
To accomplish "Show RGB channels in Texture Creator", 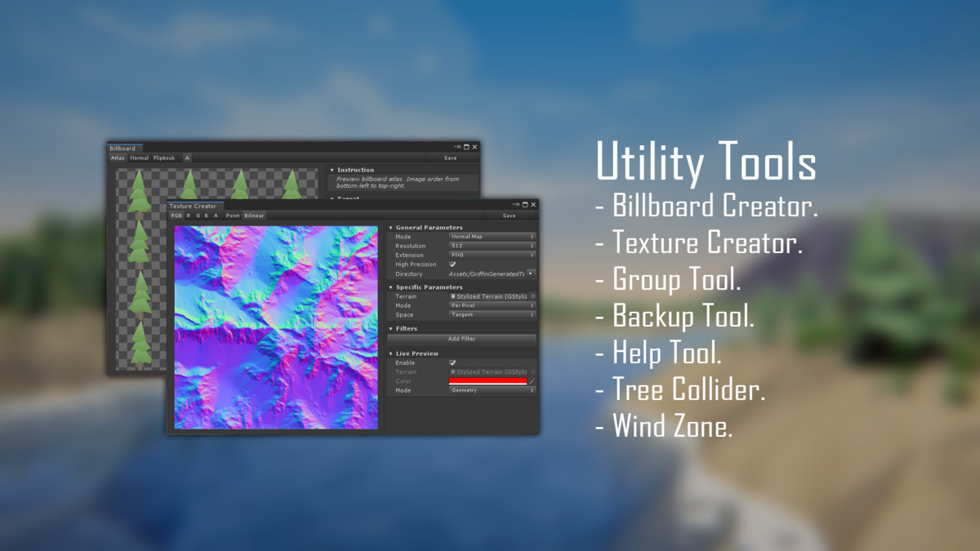I will click(176, 216).
